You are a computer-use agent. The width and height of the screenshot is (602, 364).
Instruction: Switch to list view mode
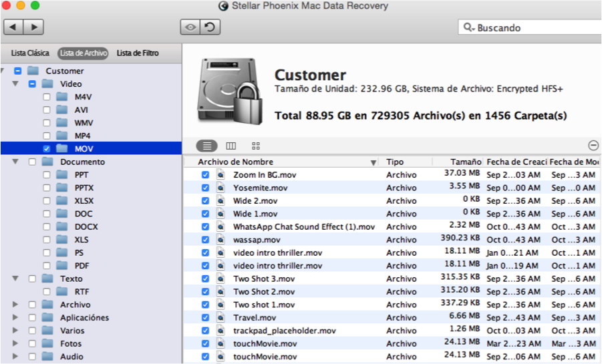click(x=207, y=146)
